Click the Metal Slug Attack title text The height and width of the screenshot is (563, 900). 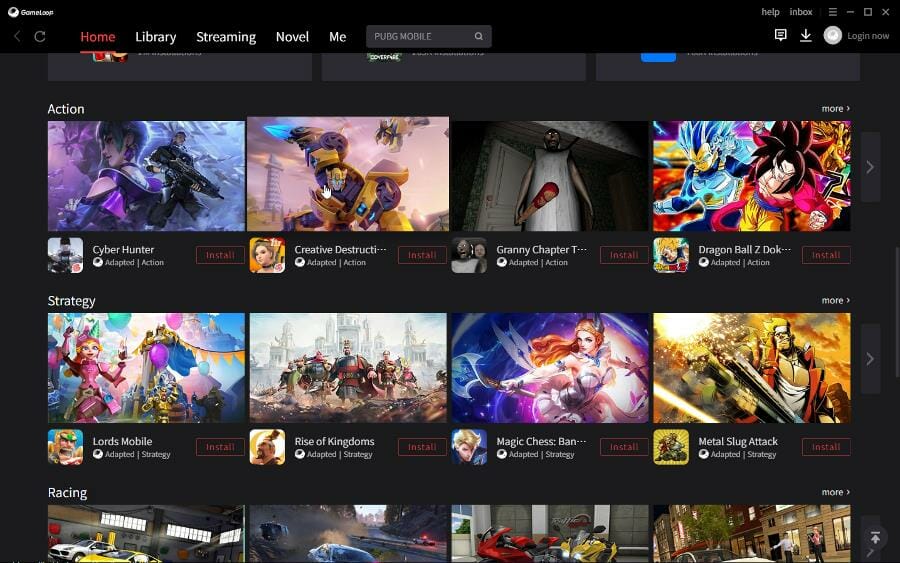[738, 441]
